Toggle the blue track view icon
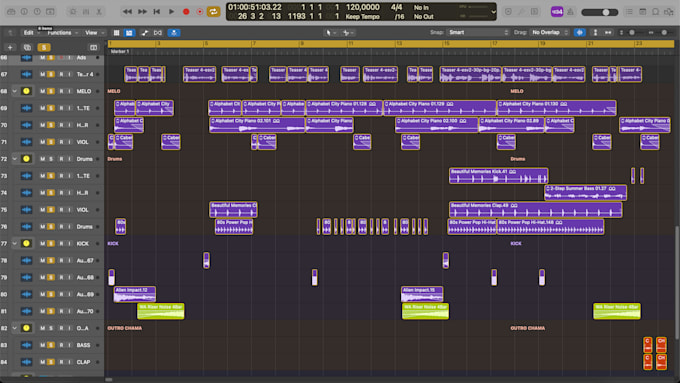Viewport: 680px width, 383px height. (129, 33)
